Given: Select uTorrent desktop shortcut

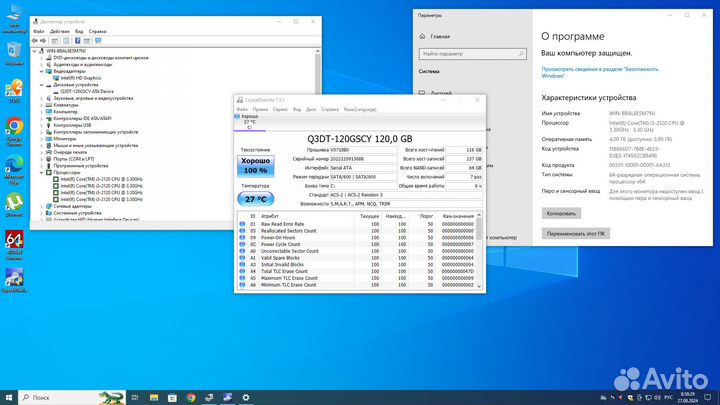Looking at the screenshot, I should 14,205.
